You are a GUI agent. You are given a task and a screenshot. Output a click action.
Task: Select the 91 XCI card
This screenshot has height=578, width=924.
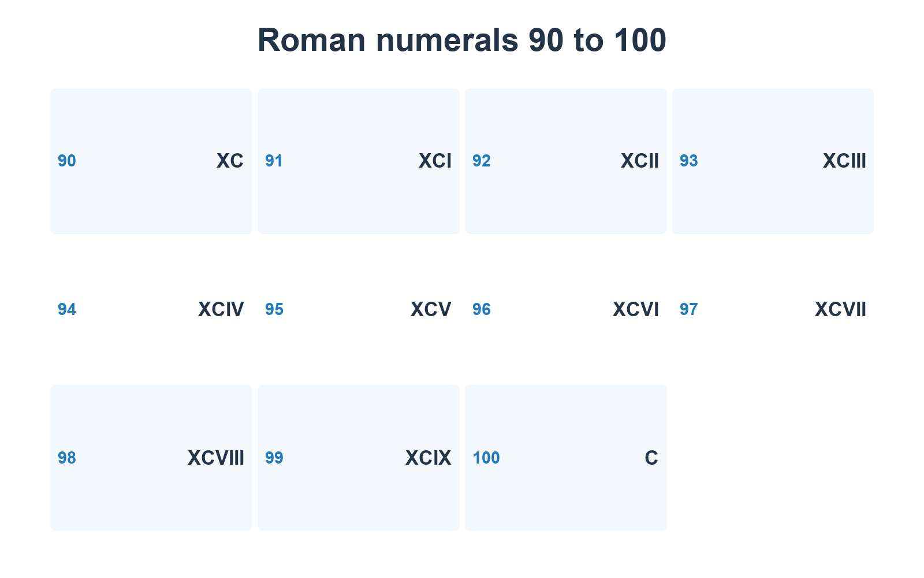click(359, 161)
